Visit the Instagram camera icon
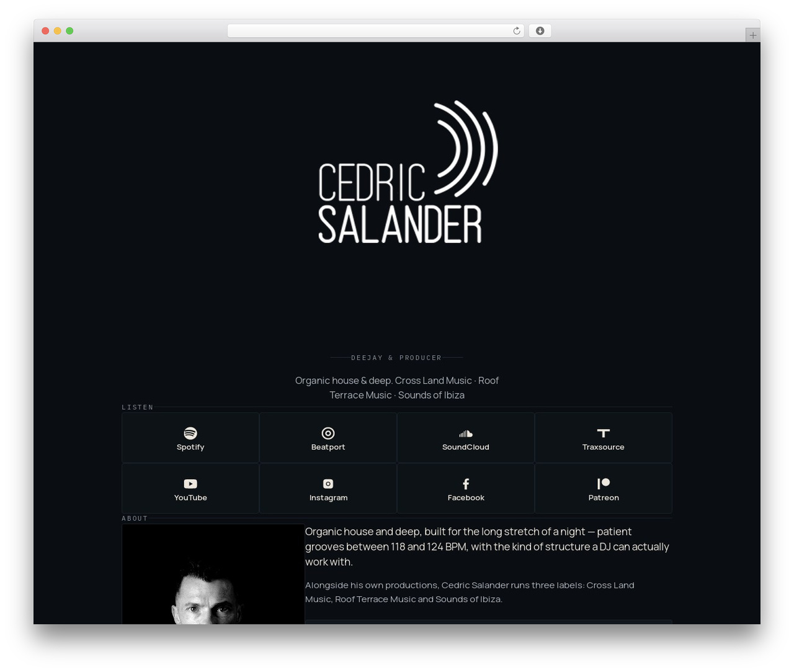 coord(328,484)
